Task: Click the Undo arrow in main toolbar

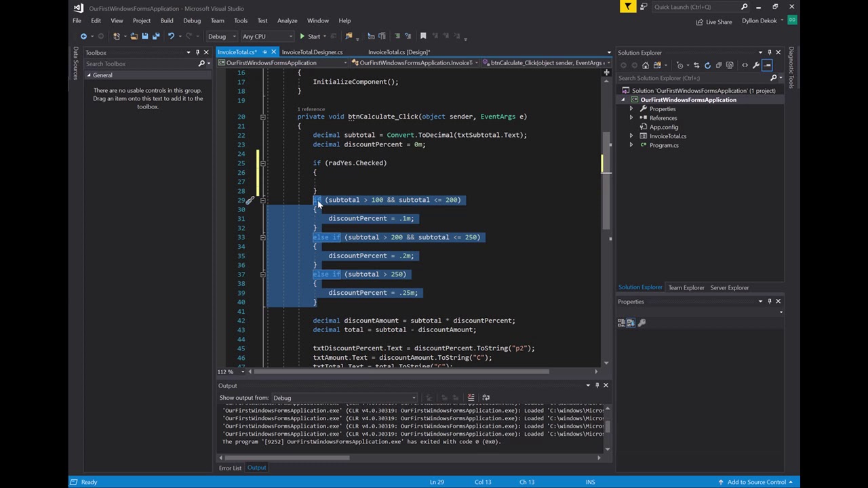Action: [x=171, y=36]
